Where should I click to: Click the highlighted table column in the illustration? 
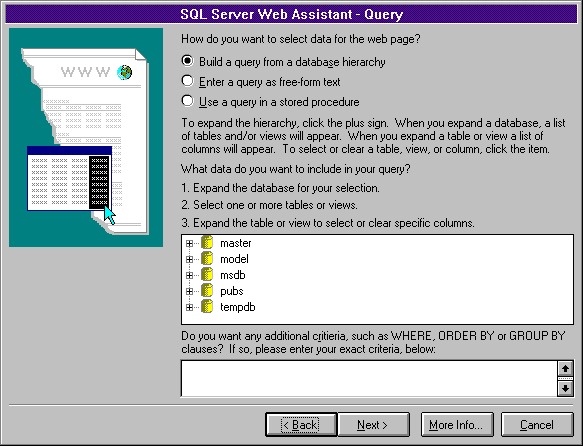coord(99,182)
